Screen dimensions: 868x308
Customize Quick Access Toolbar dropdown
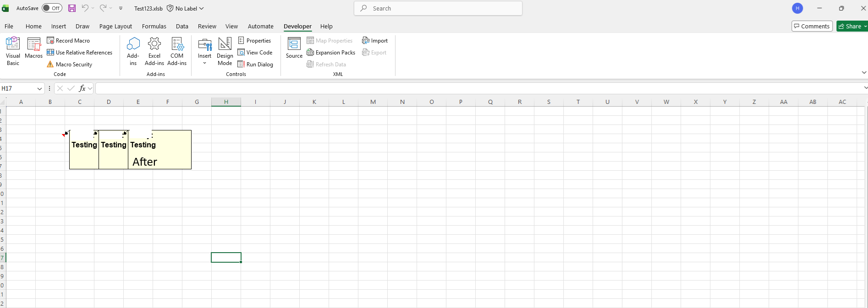point(121,8)
